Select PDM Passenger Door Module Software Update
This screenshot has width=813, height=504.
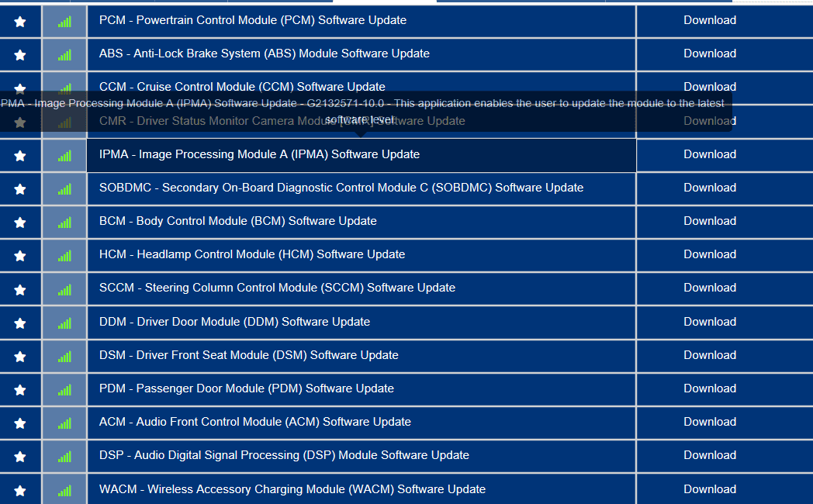247,388
